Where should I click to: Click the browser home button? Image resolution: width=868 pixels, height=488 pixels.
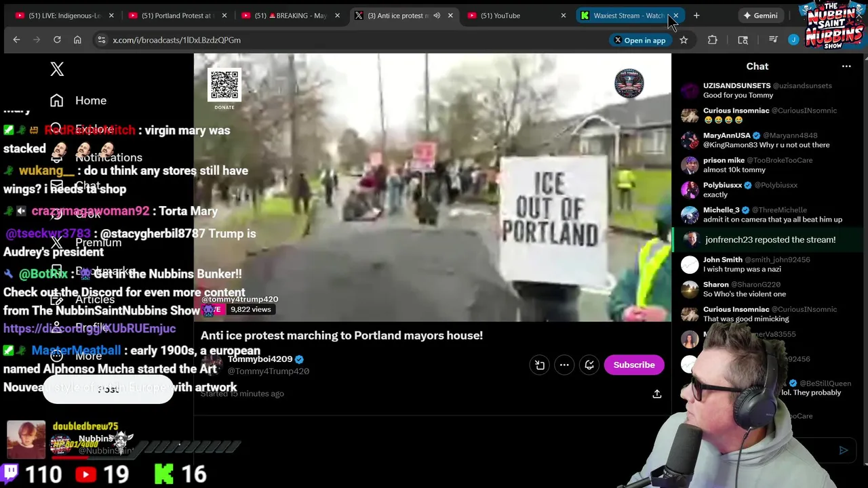point(77,40)
